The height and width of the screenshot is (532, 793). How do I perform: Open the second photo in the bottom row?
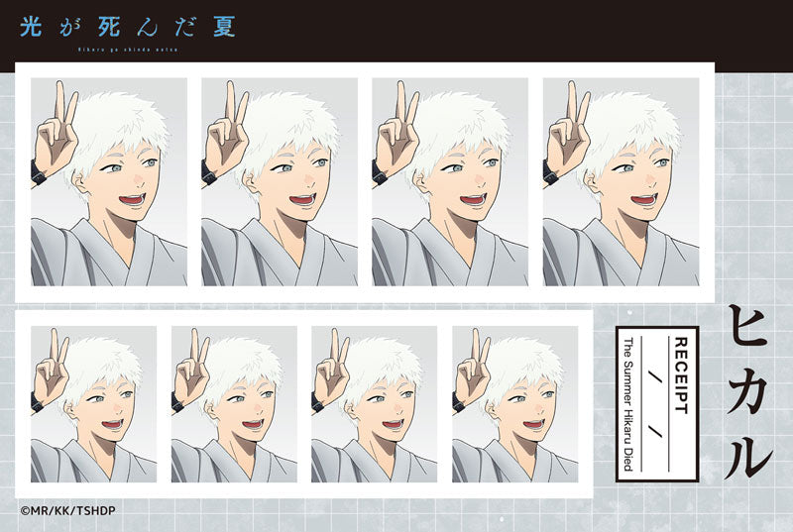click(x=234, y=404)
